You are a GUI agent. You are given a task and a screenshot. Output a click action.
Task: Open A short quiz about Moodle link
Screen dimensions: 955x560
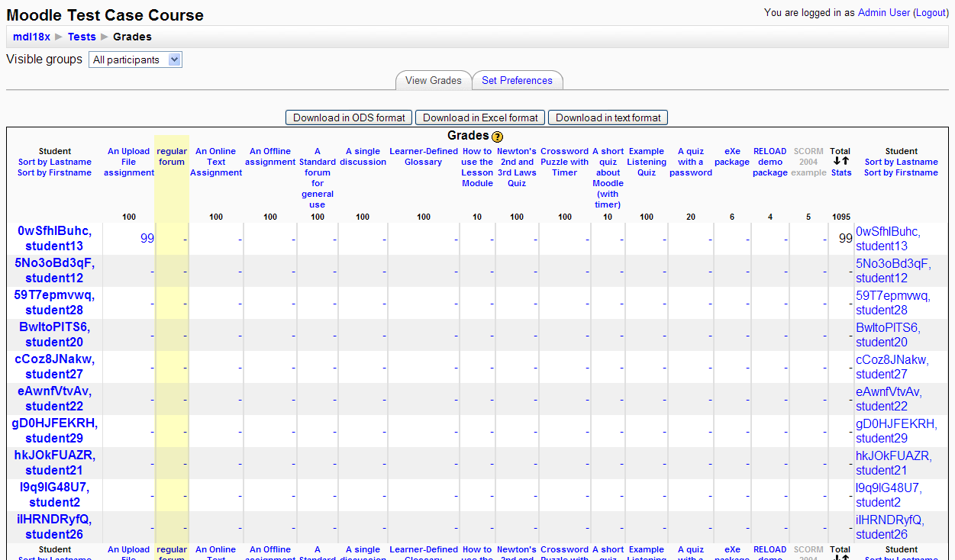[608, 178]
